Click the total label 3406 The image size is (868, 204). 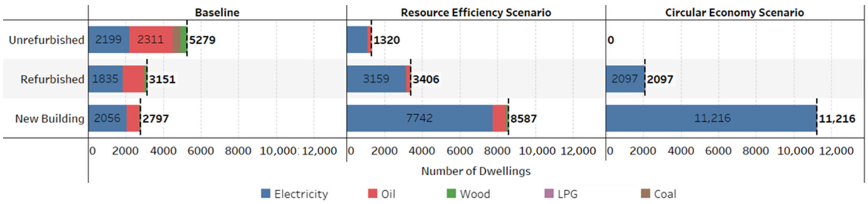pos(426,79)
